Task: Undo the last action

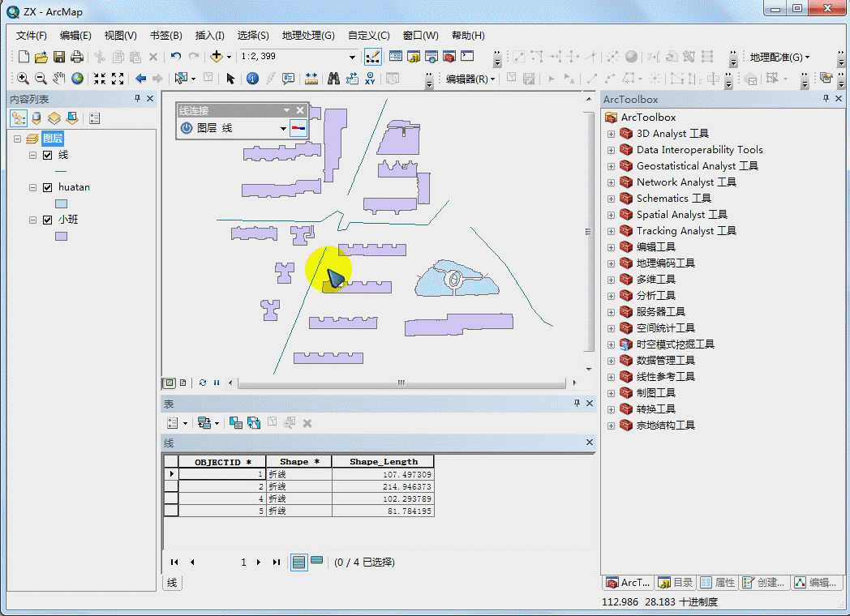Action: coord(175,57)
